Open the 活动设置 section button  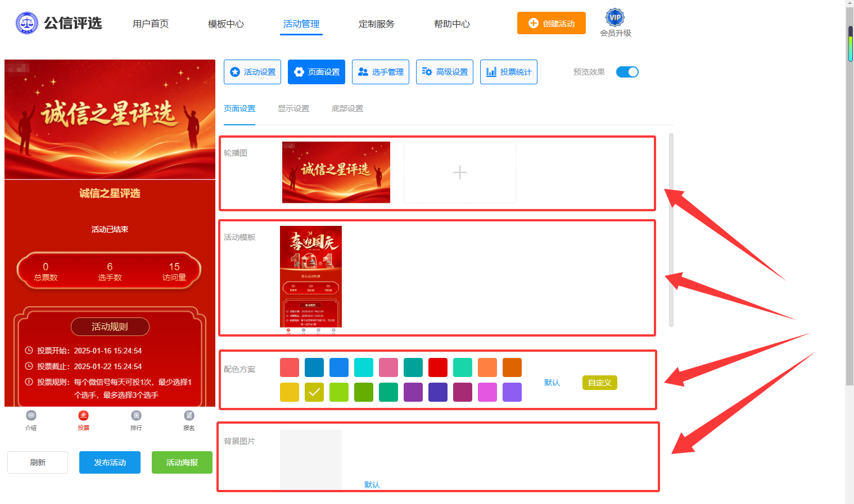click(x=252, y=72)
